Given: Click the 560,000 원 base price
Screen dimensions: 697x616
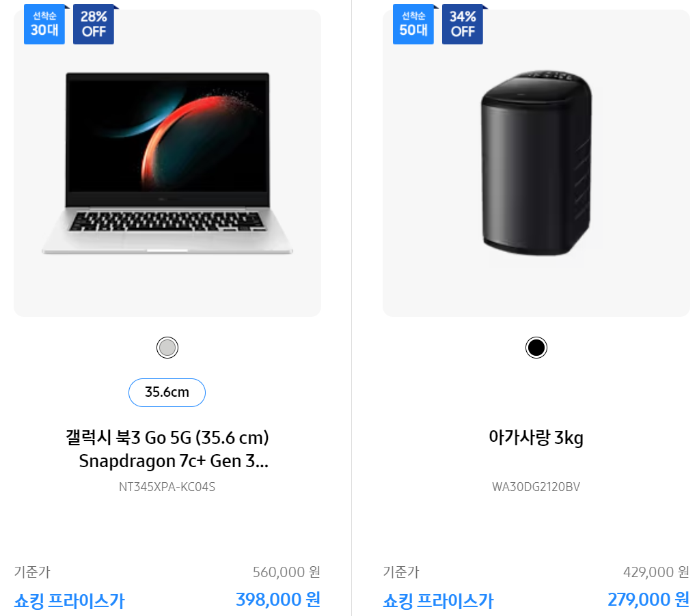Looking at the screenshot, I should pos(286,572).
